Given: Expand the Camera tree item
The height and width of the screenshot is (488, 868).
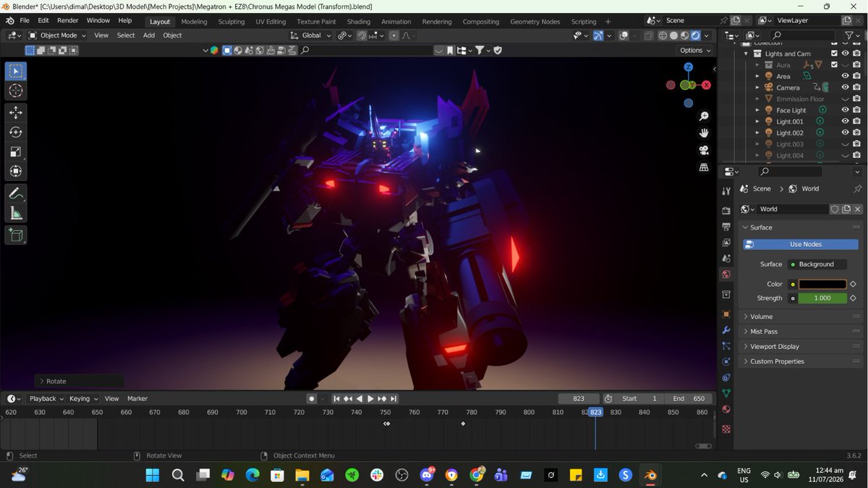Looking at the screenshot, I should pyautogui.click(x=757, y=88).
